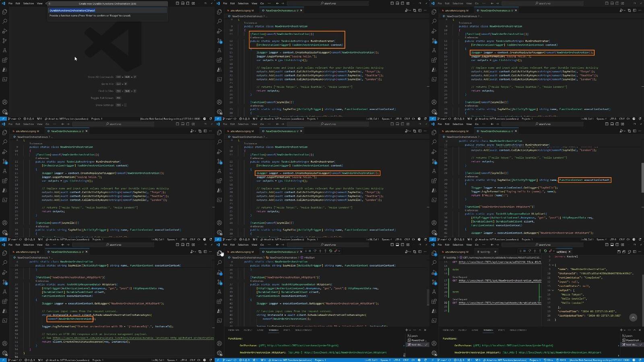
Task: Switch to OUTPUT tab in the bottom-center panel
Action: (x=248, y=330)
